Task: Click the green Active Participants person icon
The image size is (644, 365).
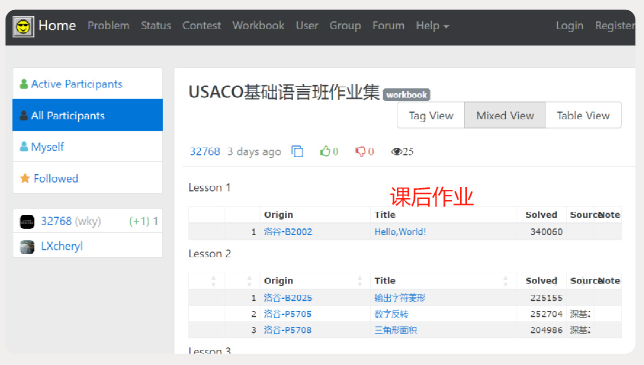Action: pyautogui.click(x=24, y=84)
